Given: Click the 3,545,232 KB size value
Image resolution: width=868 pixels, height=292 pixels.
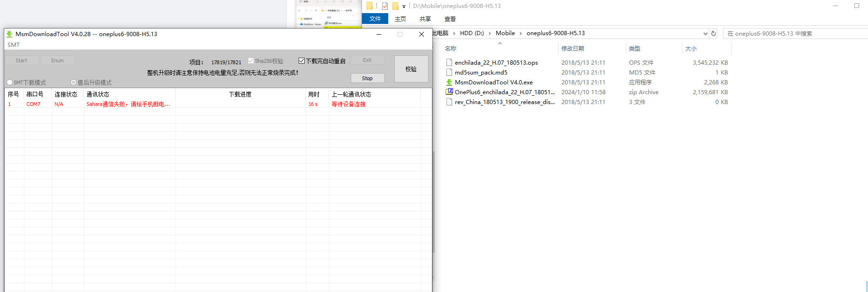Looking at the screenshot, I should tap(710, 62).
